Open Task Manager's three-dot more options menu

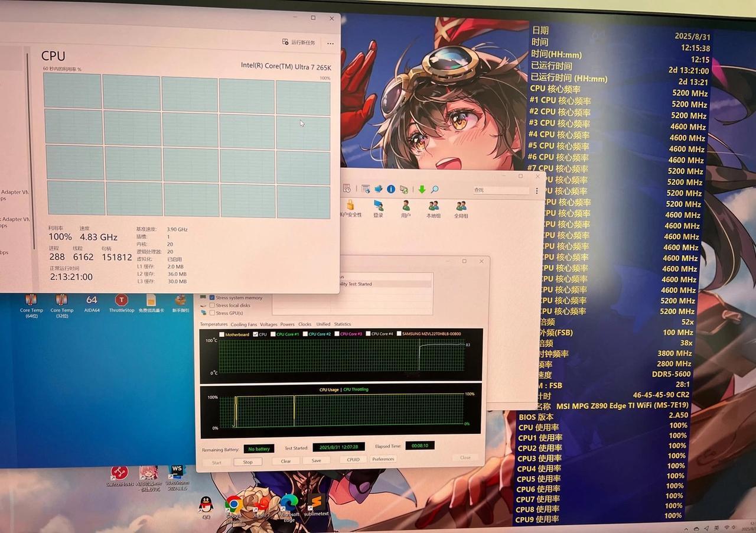pos(330,43)
